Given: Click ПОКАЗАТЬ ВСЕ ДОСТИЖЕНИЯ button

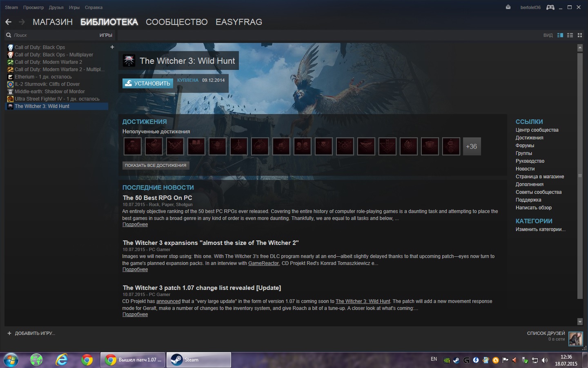Looking at the screenshot, I should click(156, 166).
